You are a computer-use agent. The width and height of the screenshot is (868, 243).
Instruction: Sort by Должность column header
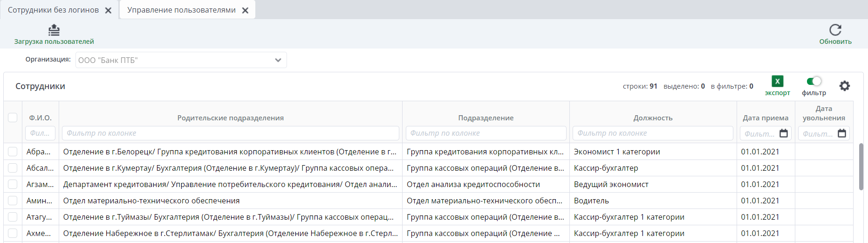(653, 118)
